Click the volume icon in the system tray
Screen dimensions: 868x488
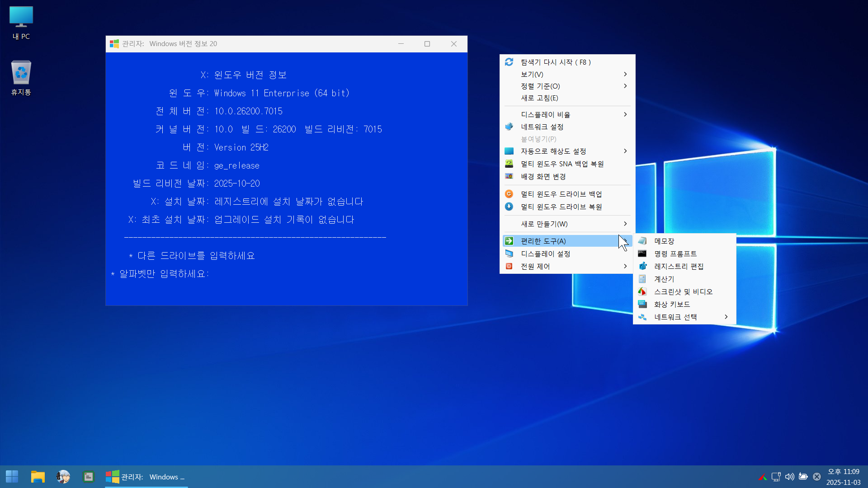pyautogui.click(x=789, y=477)
